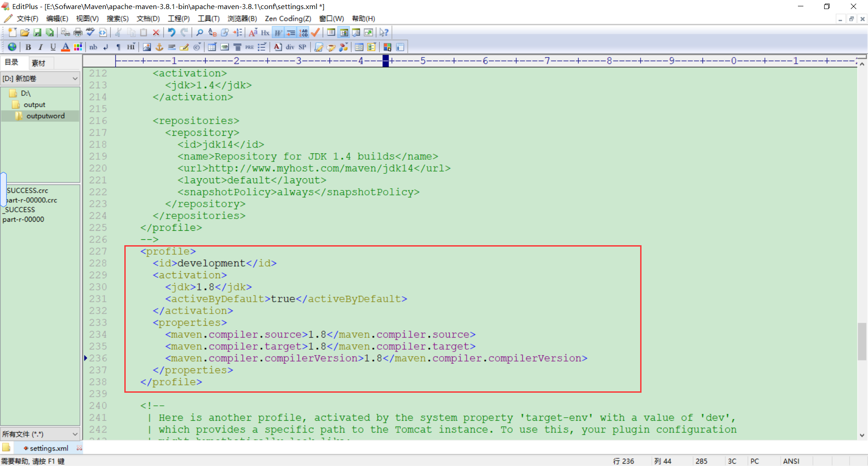868x466 pixels.
Task: Apply Underline tag with U icon
Action: coord(53,47)
